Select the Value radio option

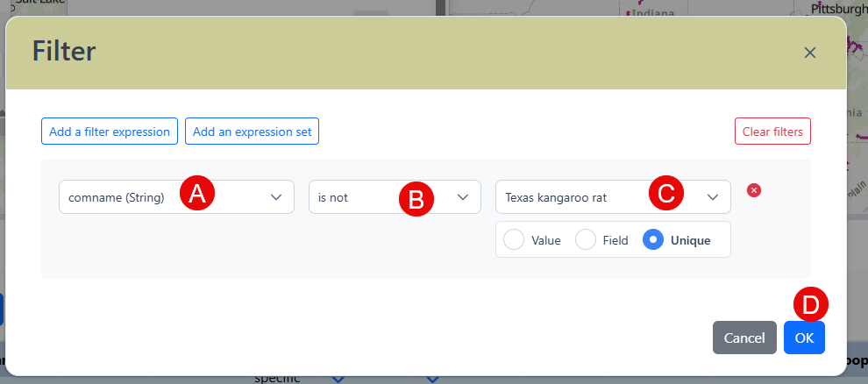pyautogui.click(x=514, y=240)
